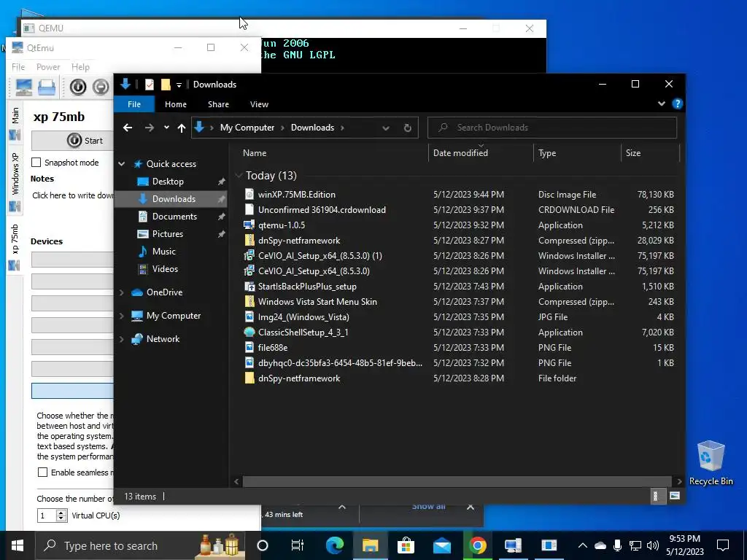This screenshot has height=560, width=747.
Task: Open QtEmu Help menu
Action: click(80, 67)
